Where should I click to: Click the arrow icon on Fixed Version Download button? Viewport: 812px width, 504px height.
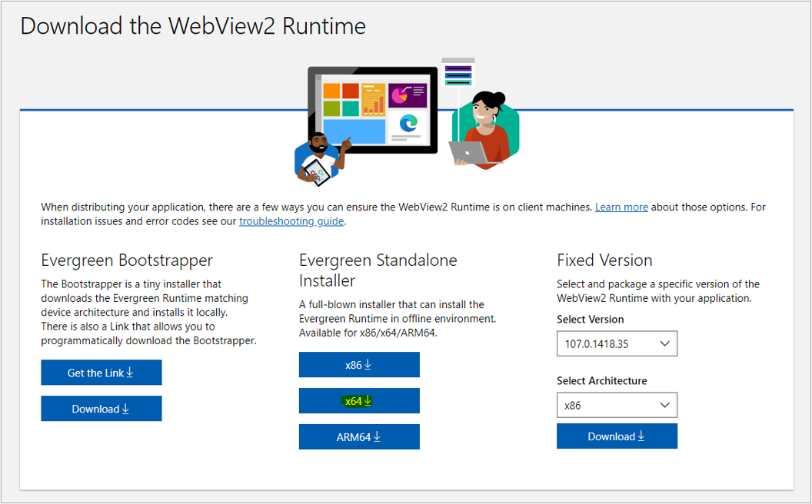(641, 436)
